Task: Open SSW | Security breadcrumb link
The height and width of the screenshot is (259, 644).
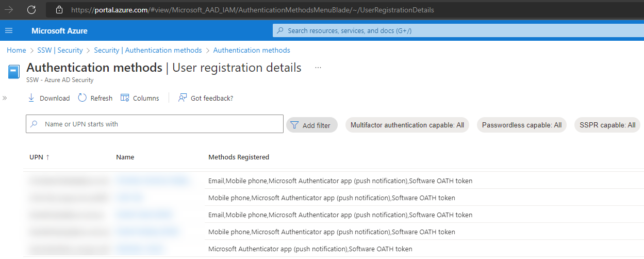Action: pyautogui.click(x=60, y=50)
